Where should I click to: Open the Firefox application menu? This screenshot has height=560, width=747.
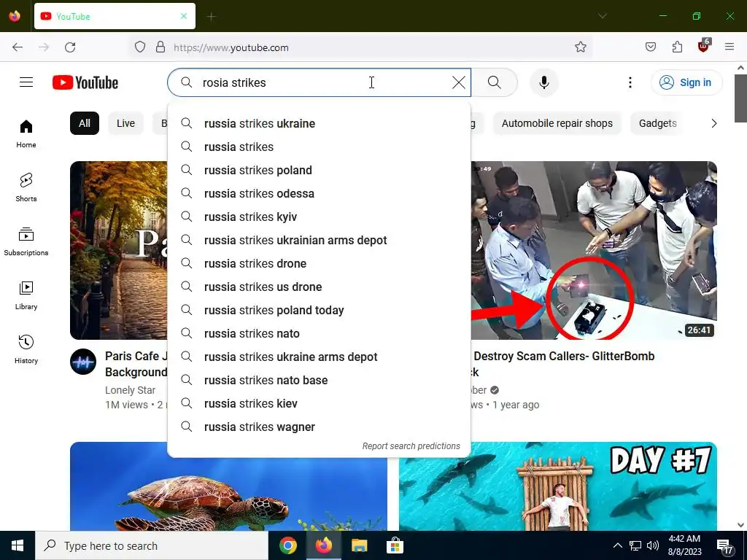pos(729,47)
